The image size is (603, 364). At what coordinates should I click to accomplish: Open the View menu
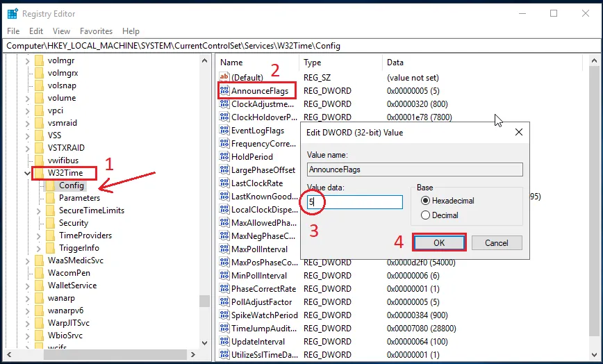(62, 31)
